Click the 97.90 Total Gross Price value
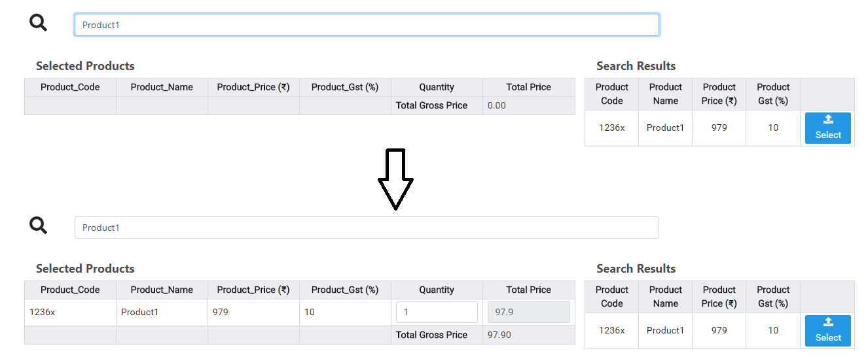 [x=499, y=335]
